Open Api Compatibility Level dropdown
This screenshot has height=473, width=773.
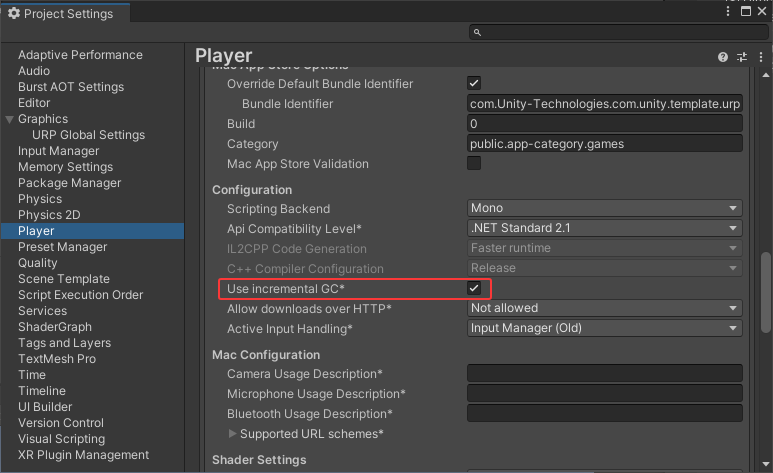click(x=604, y=228)
